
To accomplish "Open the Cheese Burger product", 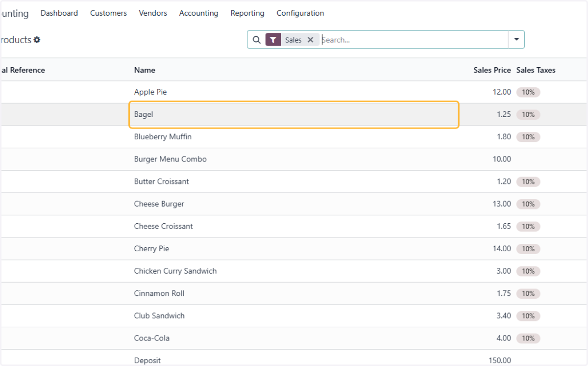I will pos(159,204).
